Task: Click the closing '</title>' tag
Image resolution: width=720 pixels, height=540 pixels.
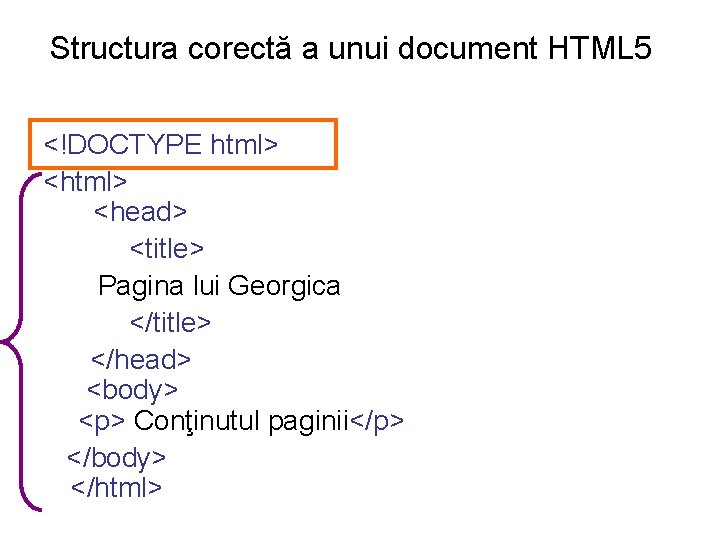Action: [170, 323]
